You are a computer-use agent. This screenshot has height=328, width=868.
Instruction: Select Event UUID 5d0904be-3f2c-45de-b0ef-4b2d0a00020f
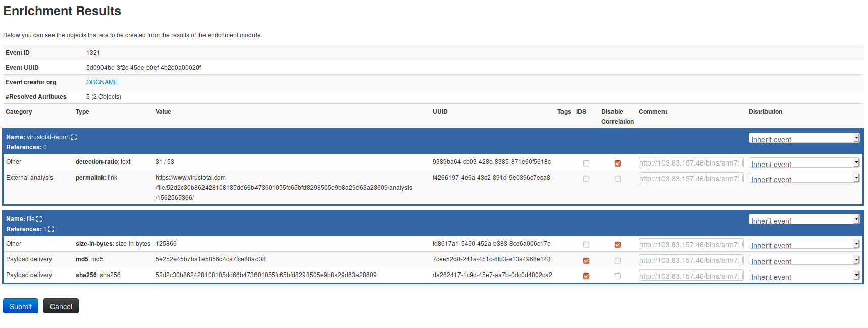click(144, 68)
